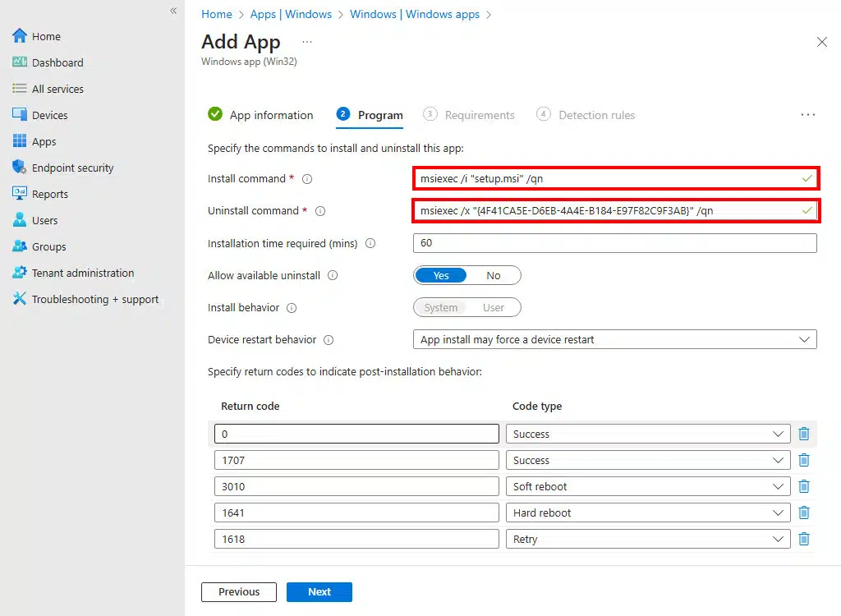Open Dashboard from the sidebar icon
Image resolution: width=841 pixels, height=616 pixels.
[x=20, y=62]
